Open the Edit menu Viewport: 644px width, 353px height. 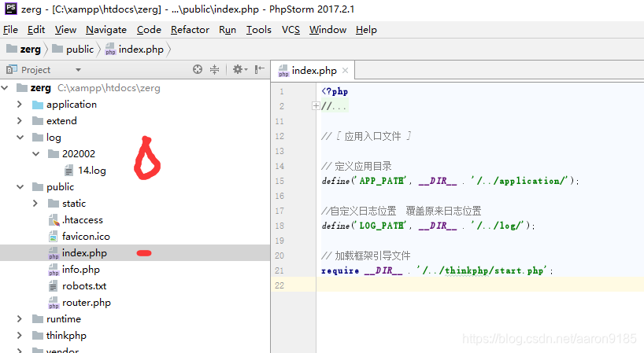[36, 30]
